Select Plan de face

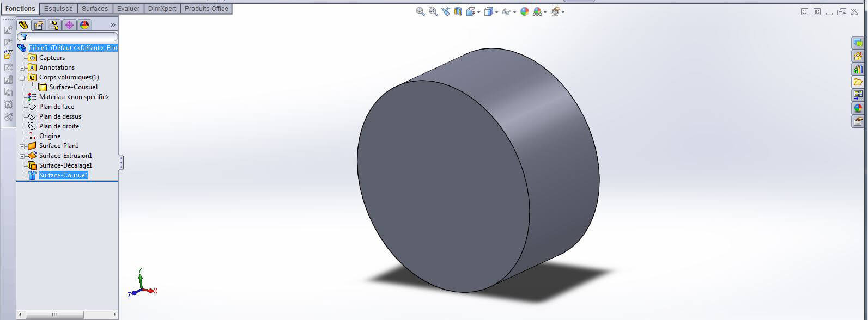tap(57, 107)
